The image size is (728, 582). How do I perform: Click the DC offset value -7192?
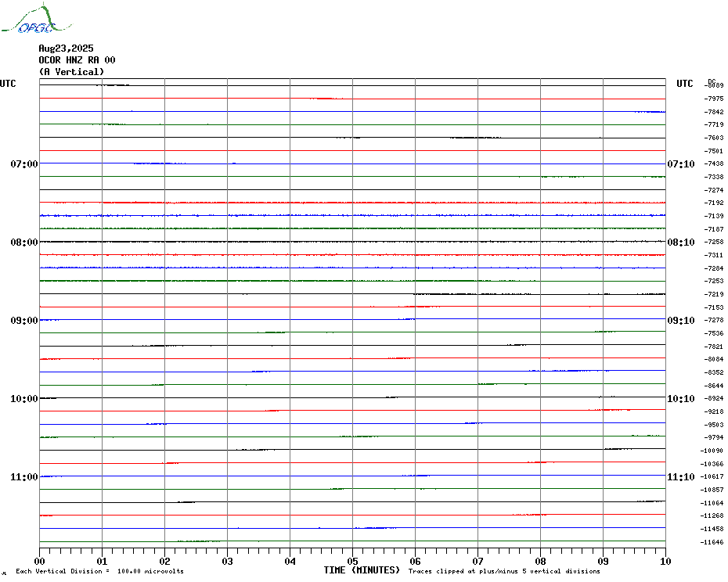pos(714,203)
